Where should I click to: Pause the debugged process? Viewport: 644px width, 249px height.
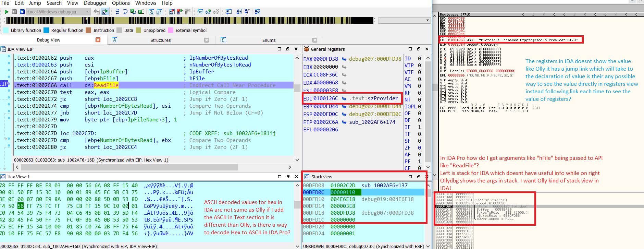14,12
